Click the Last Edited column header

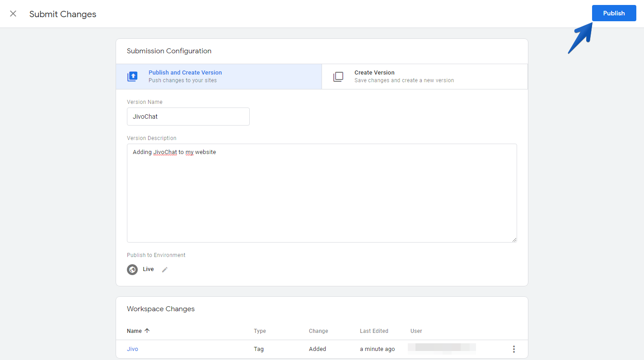point(374,331)
